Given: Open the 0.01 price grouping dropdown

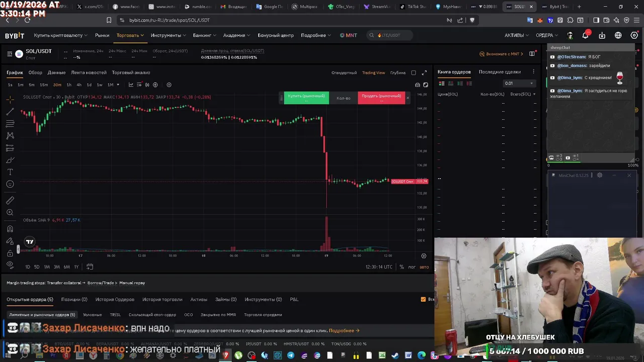Looking at the screenshot, I should point(519,83).
